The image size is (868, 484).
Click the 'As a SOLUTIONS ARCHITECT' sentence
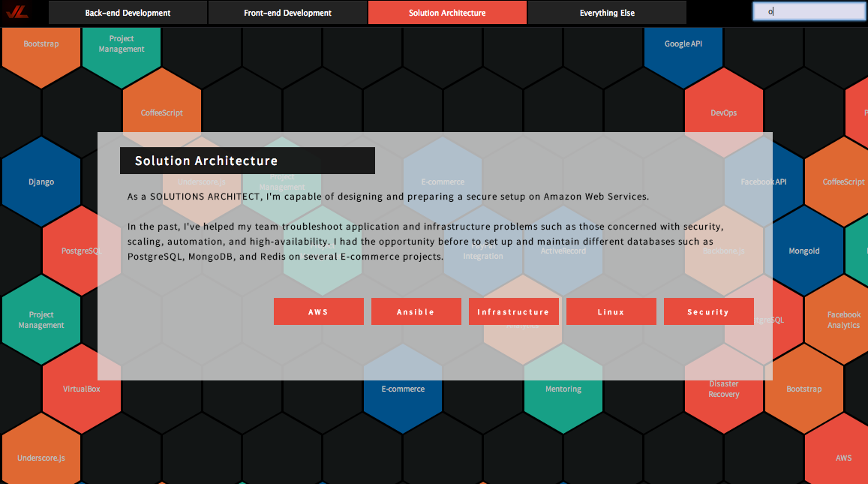[x=388, y=197]
